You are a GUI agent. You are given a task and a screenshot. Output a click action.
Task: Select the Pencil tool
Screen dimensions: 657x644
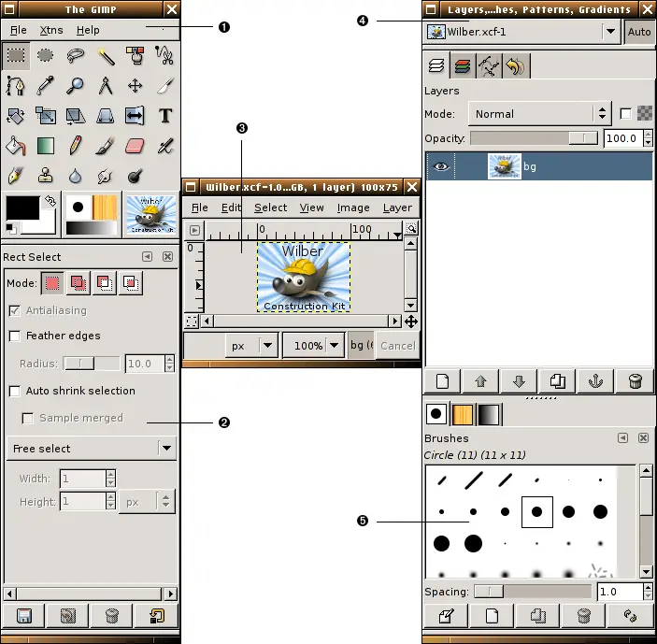coord(75,146)
